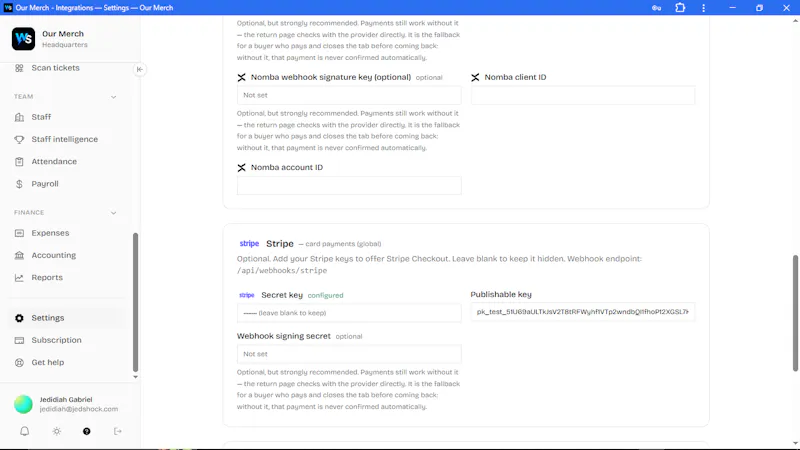The width and height of the screenshot is (800, 450).
Task: Click the Scan tickets grid icon
Action: (x=19, y=68)
